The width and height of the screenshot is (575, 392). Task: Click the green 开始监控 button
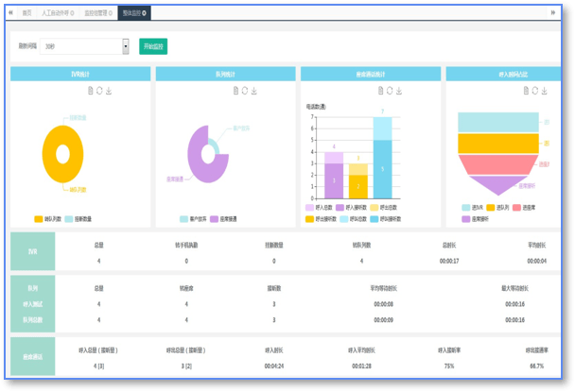(152, 46)
